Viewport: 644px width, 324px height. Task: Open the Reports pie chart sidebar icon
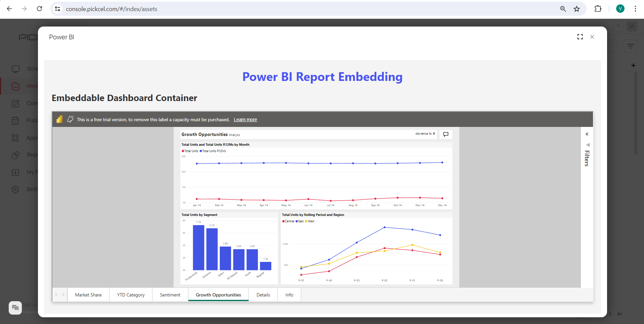(15, 155)
